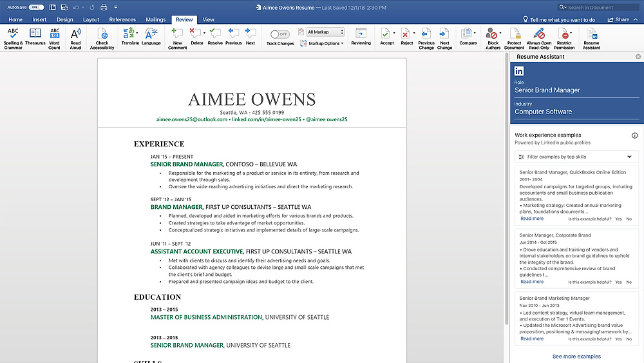The height and width of the screenshot is (363, 644).
Task: Click the Restrict Permission icon
Action: click(x=564, y=39)
